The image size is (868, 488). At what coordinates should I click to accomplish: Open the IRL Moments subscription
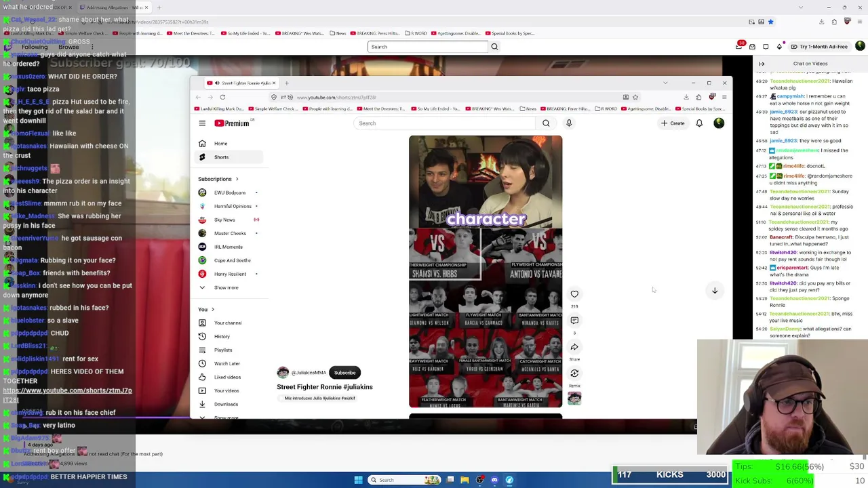pyautogui.click(x=228, y=247)
